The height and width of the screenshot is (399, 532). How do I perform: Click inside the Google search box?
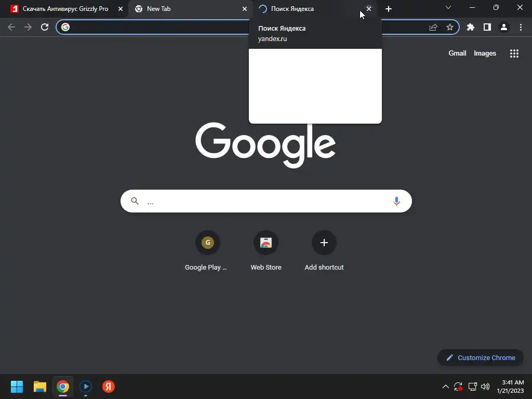(266, 201)
